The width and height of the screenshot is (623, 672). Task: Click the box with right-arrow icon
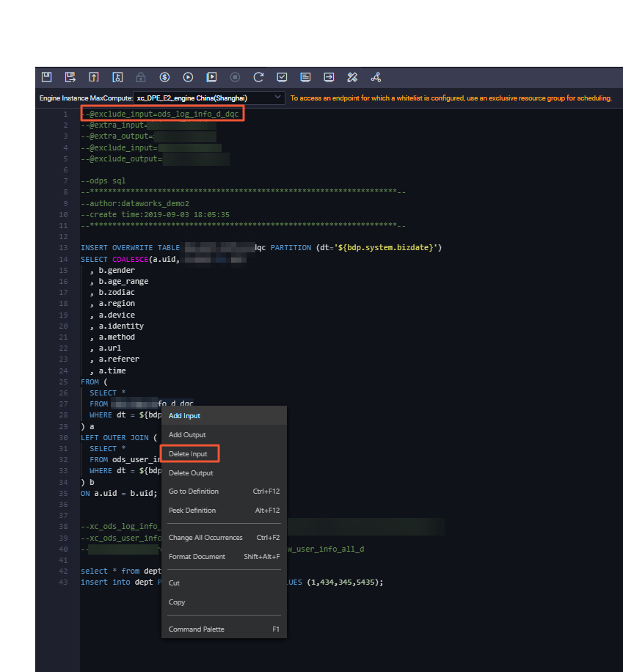[329, 77]
